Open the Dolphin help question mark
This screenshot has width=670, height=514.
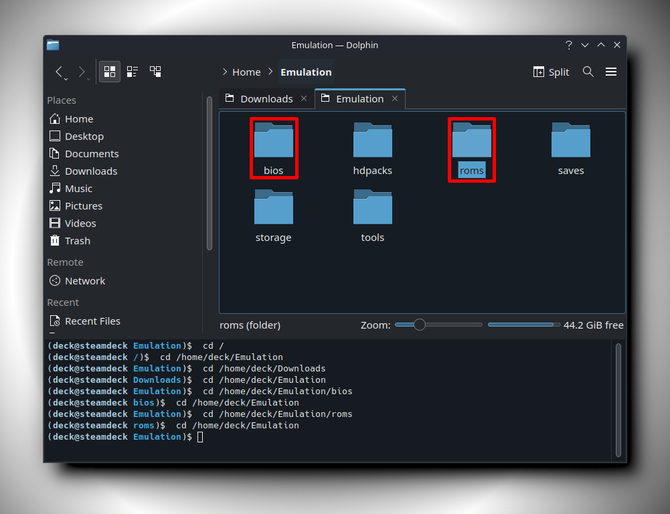[x=568, y=45]
